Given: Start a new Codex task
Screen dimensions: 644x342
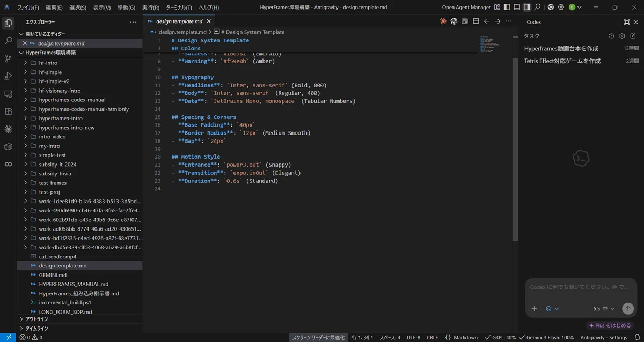Looking at the screenshot, I should (x=633, y=36).
